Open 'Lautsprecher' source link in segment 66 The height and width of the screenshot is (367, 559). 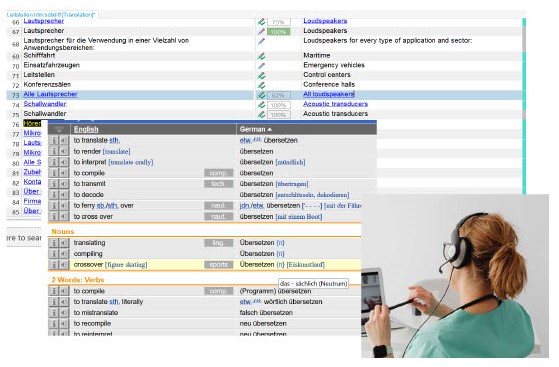pyautogui.click(x=43, y=21)
